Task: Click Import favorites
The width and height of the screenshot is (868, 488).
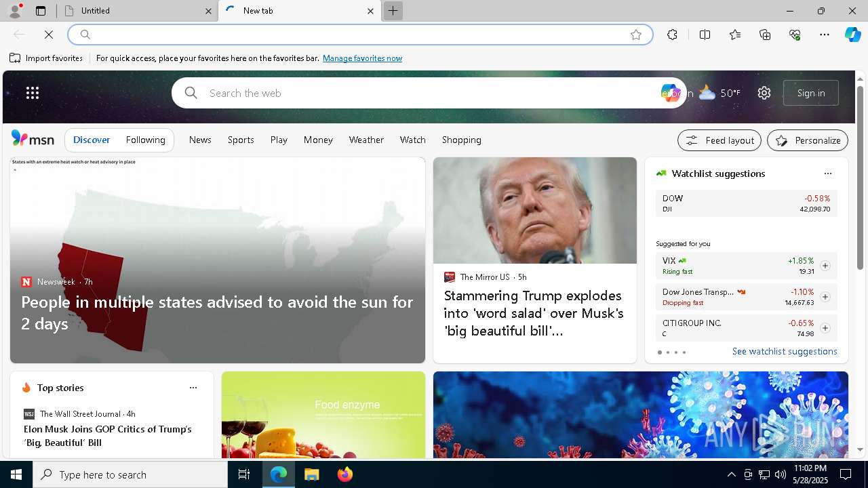Action: 46,58
